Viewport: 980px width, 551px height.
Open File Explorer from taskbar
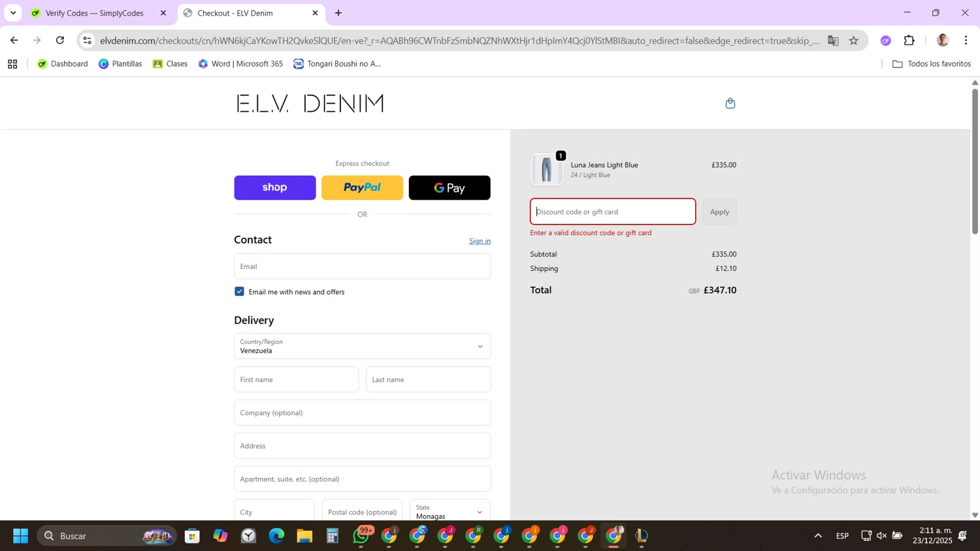304,536
